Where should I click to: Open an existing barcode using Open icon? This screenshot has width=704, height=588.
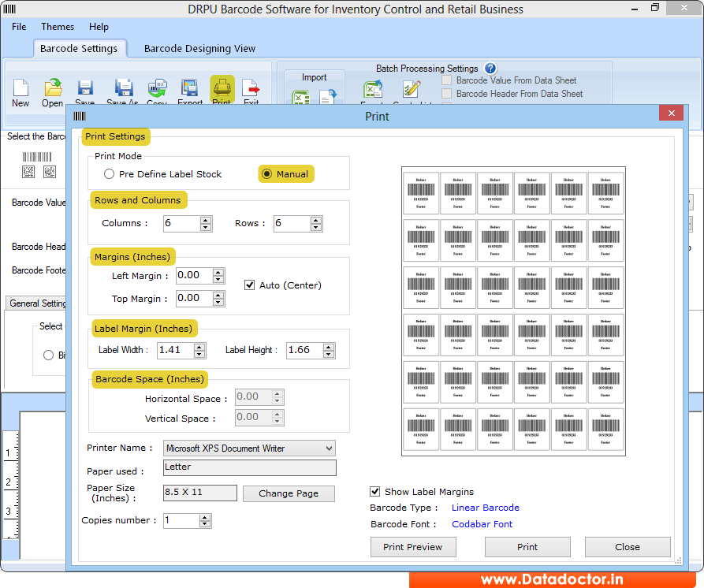[x=52, y=89]
